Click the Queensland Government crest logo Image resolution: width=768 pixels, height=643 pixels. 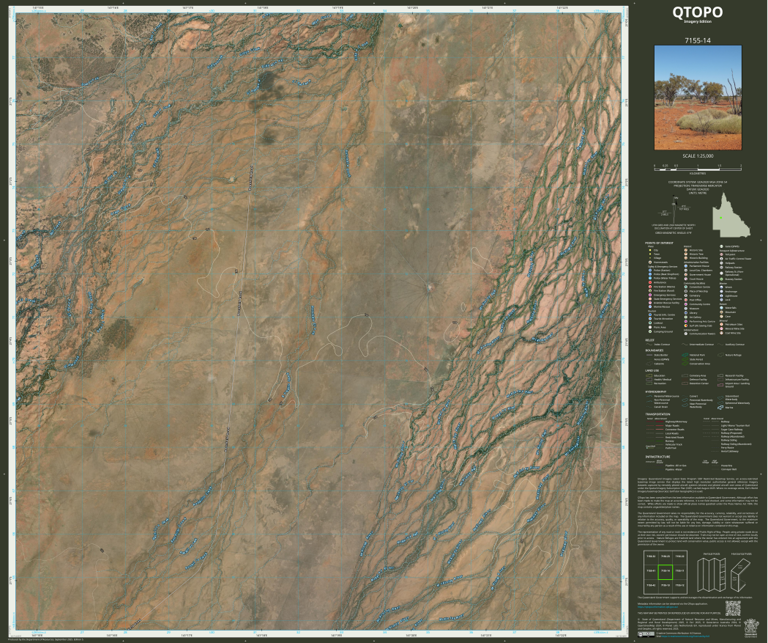(751, 628)
